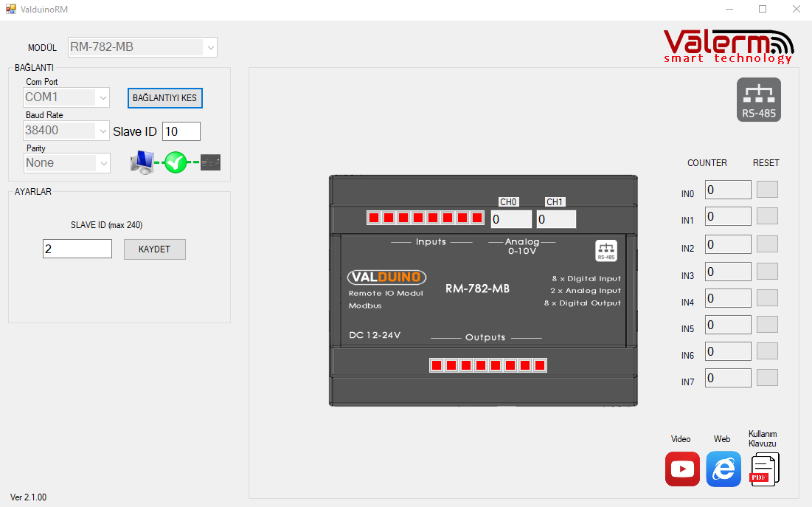Click the large RS-485 icon

(758, 100)
